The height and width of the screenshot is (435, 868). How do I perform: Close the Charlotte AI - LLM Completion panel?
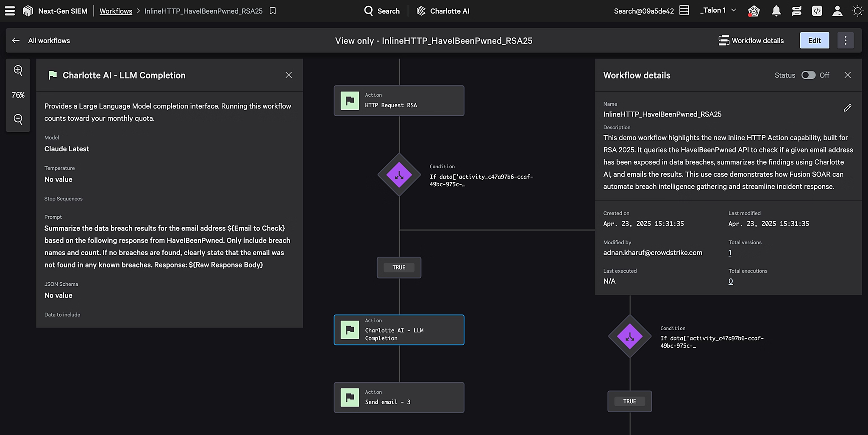tap(289, 75)
